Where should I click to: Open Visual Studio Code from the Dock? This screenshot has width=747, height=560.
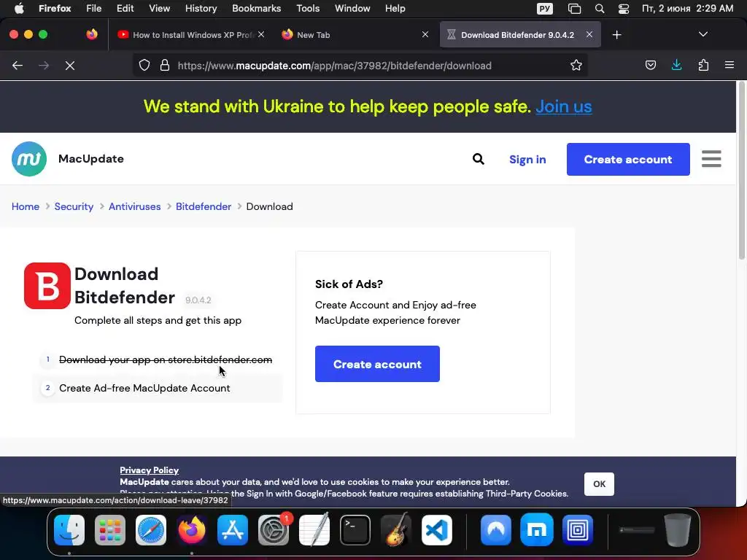[437, 529]
